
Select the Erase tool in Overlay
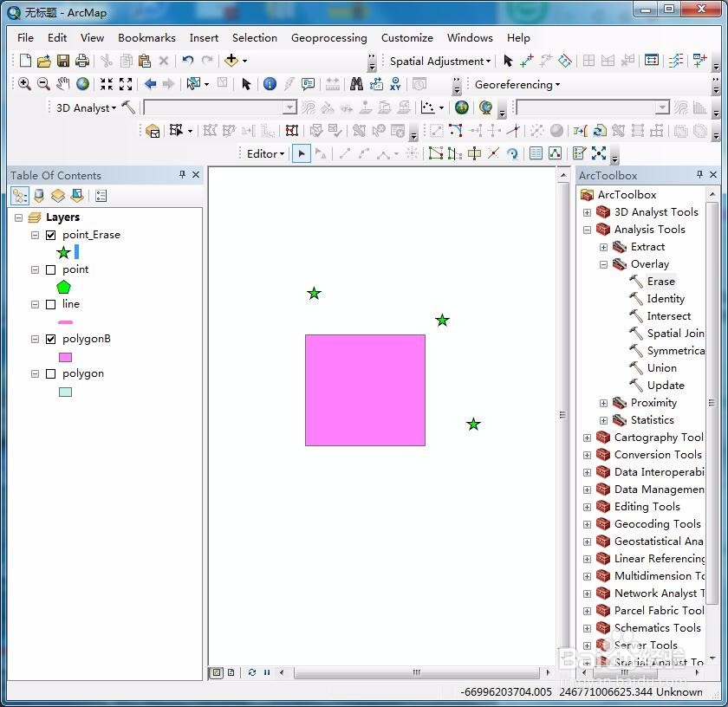[661, 282]
